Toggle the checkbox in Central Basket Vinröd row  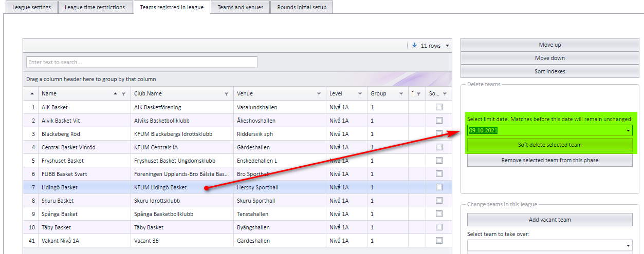(x=439, y=147)
